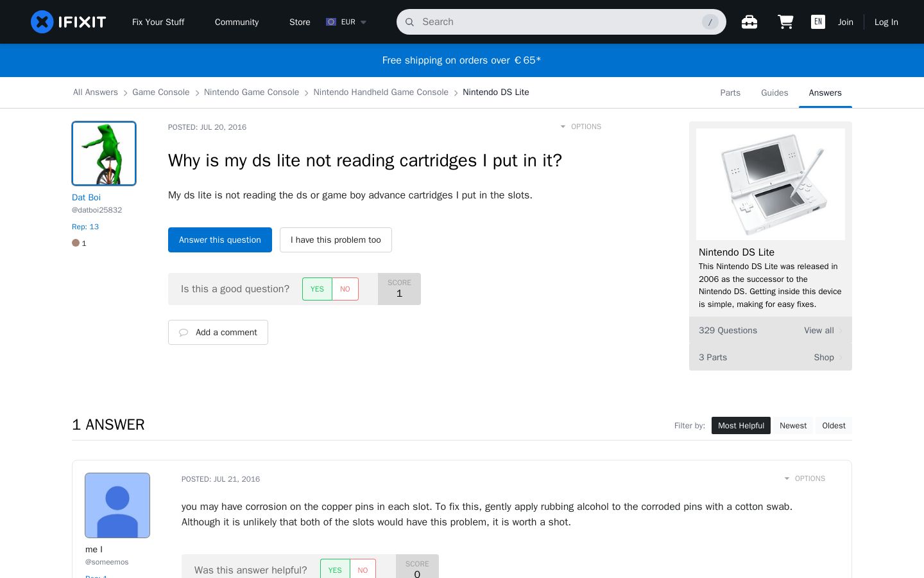Open the me I profile name

94,549
